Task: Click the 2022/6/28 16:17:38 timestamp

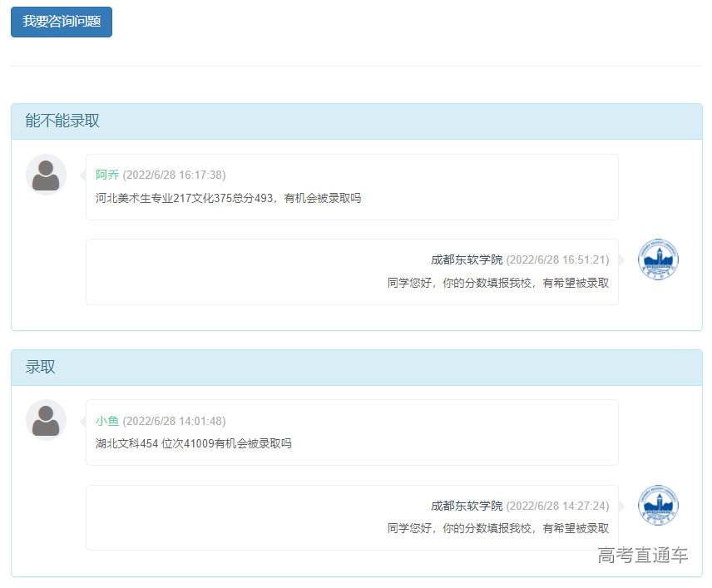Action: [174, 175]
